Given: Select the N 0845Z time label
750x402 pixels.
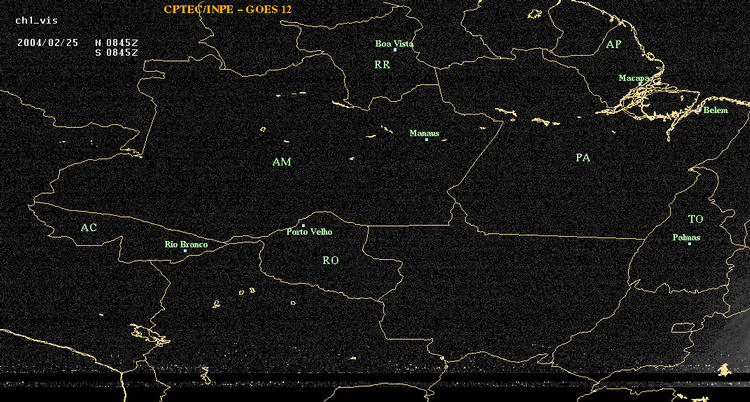Looking at the screenshot, I should click(x=117, y=42).
